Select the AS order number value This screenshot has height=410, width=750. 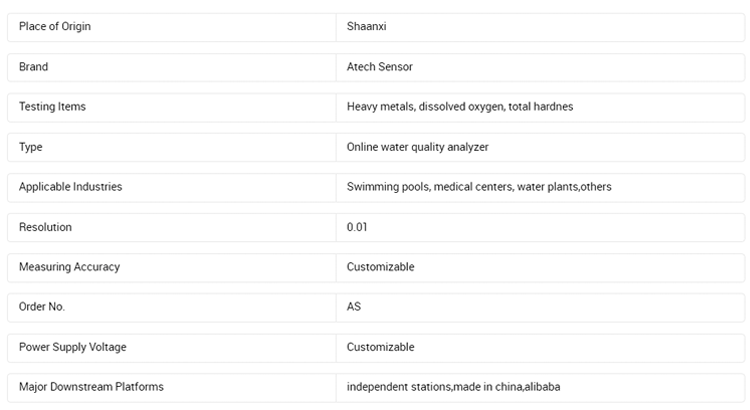(353, 307)
